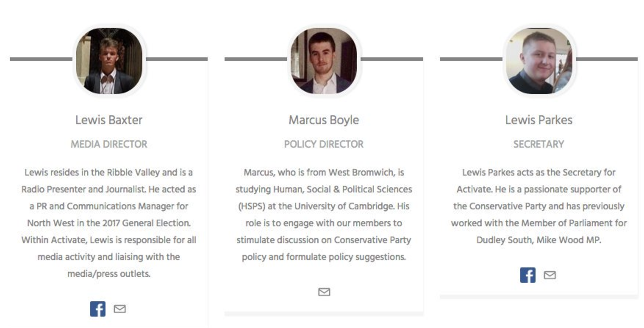The width and height of the screenshot is (644, 328).
Task: Click the MEDIA DIRECTOR title text
Action: (x=109, y=144)
